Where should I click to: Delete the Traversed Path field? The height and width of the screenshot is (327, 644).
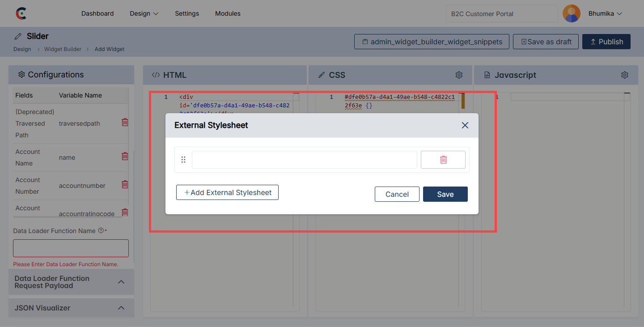click(125, 122)
